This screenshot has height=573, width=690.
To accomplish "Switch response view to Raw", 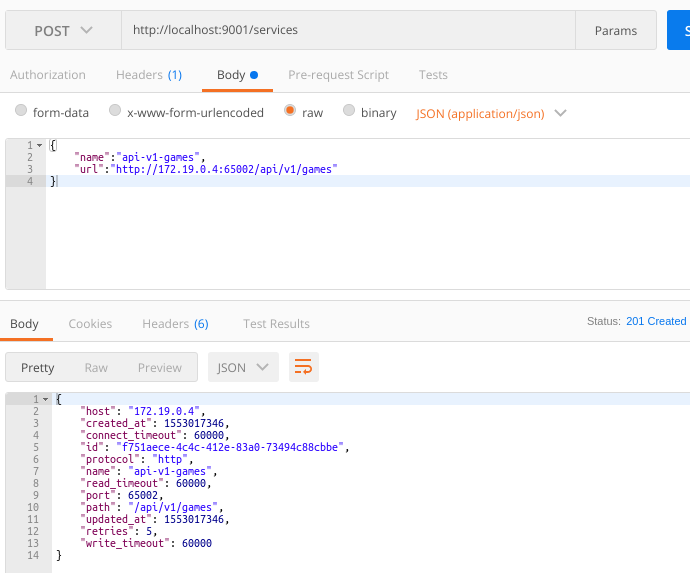I will [96, 367].
